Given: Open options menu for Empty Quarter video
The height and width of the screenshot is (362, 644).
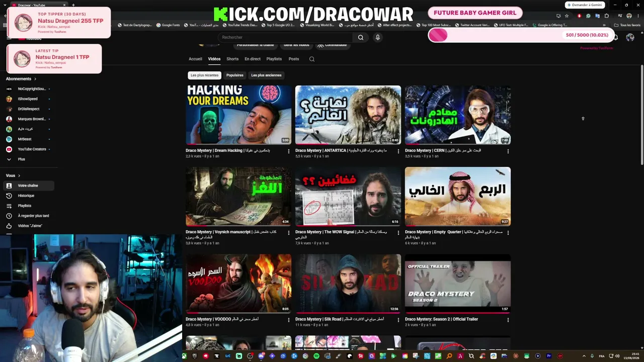Looking at the screenshot, I should [x=508, y=233].
